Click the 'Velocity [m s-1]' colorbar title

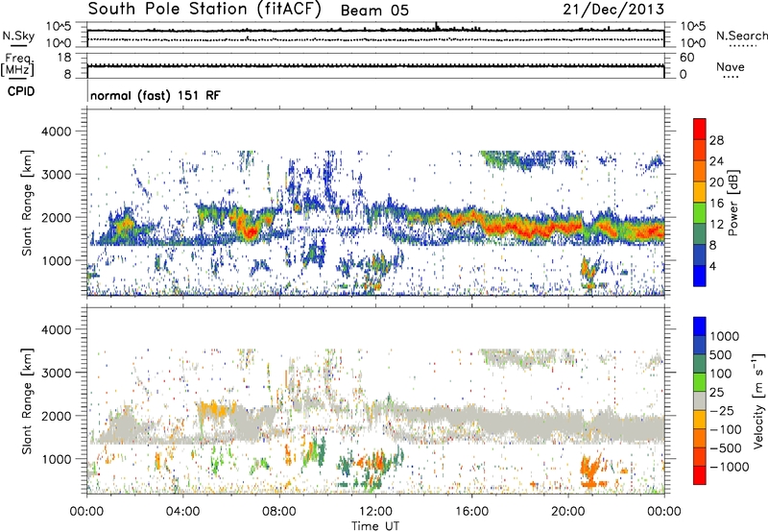758,400
